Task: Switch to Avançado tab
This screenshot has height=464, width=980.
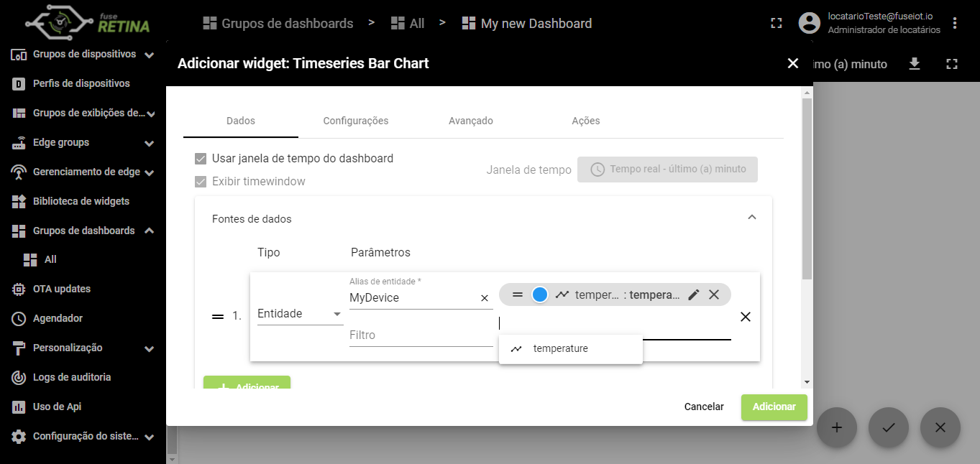Action: point(471,121)
